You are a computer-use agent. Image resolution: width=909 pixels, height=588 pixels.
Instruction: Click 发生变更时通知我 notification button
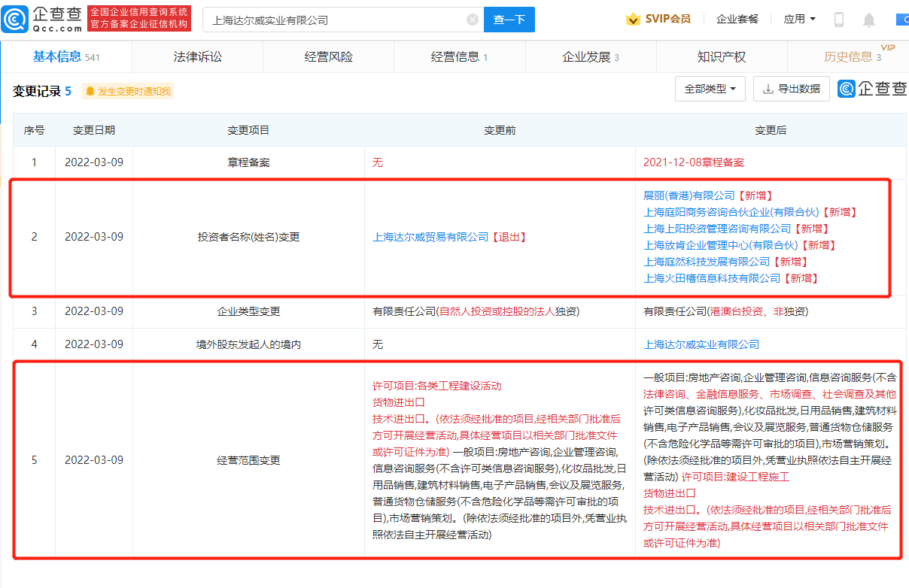(128, 92)
